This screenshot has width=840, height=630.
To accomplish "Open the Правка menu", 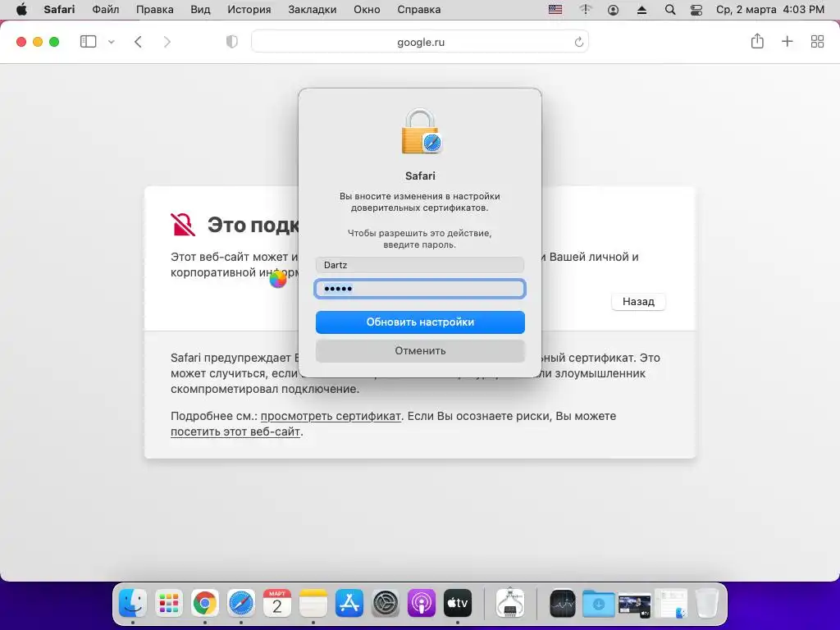I will pos(155,10).
